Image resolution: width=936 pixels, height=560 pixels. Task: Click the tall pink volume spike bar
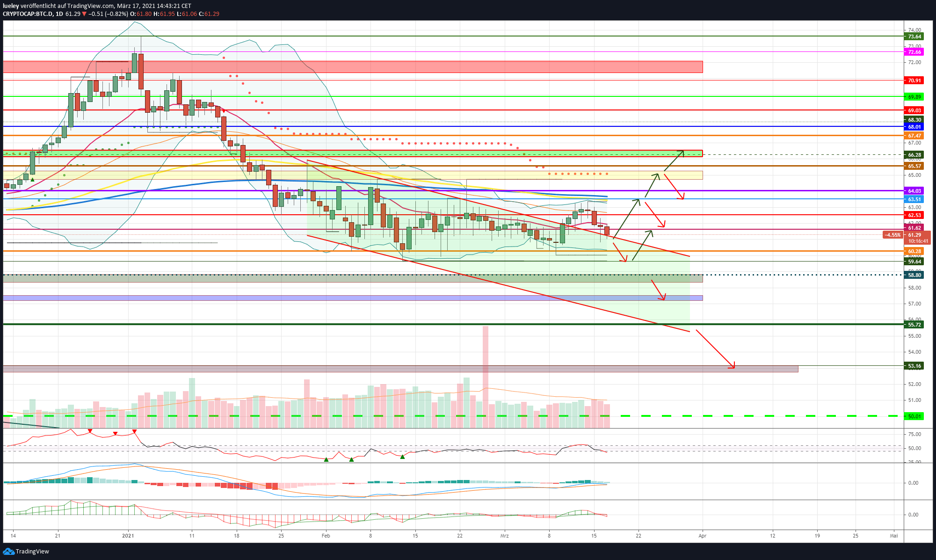pos(486,377)
